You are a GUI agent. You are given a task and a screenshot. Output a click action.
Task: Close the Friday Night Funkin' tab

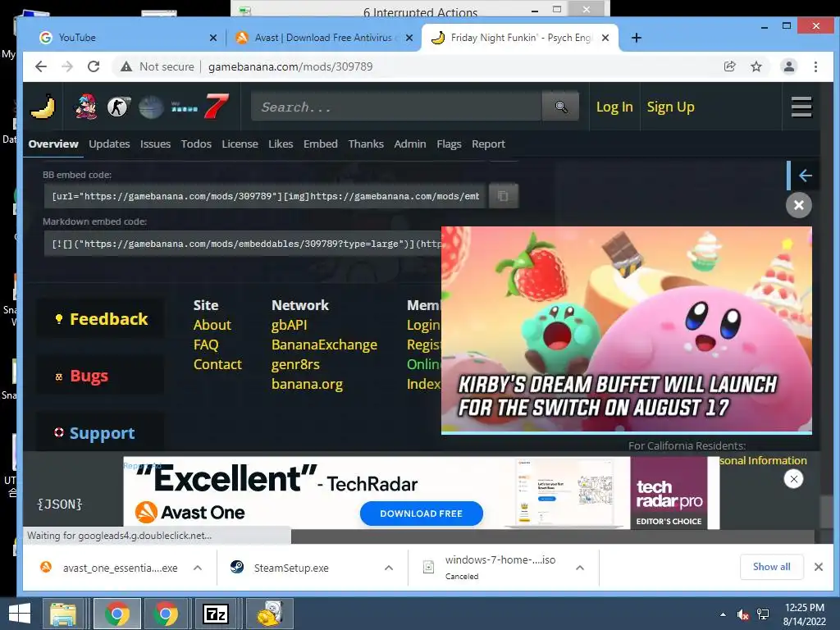pyautogui.click(x=605, y=38)
